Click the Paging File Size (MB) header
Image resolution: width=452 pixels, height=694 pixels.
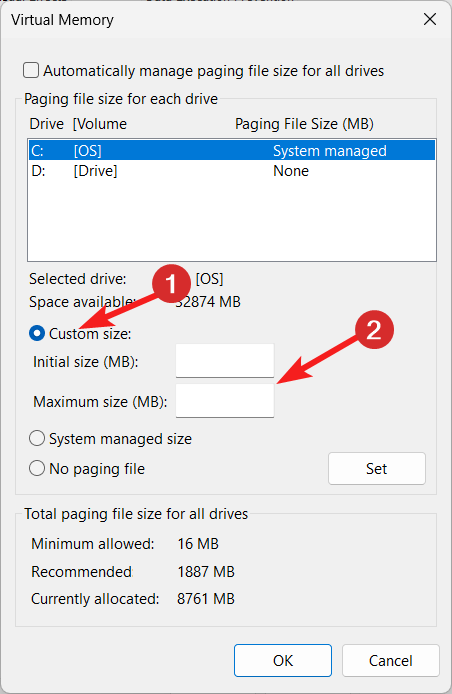coord(304,124)
